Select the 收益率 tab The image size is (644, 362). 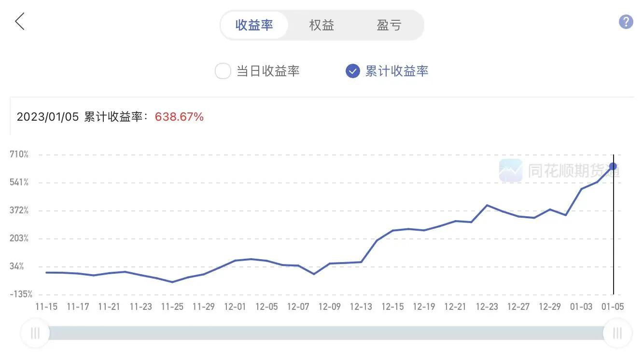(x=254, y=25)
